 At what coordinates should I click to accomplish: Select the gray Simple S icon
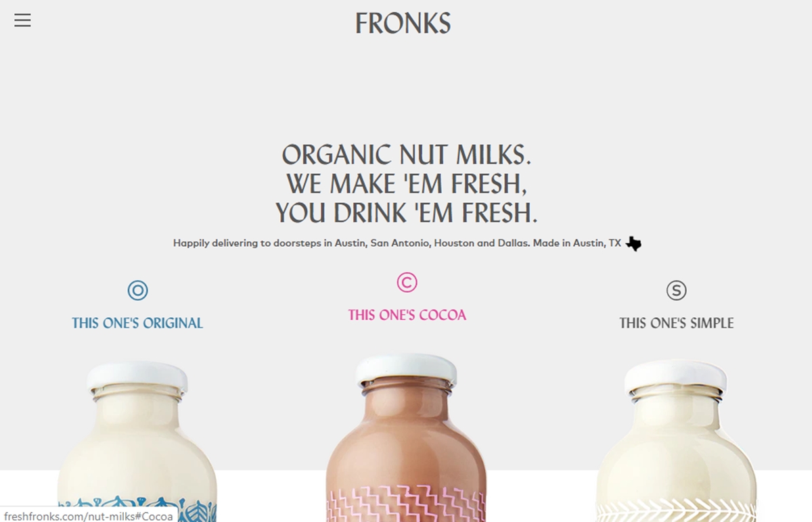click(676, 291)
